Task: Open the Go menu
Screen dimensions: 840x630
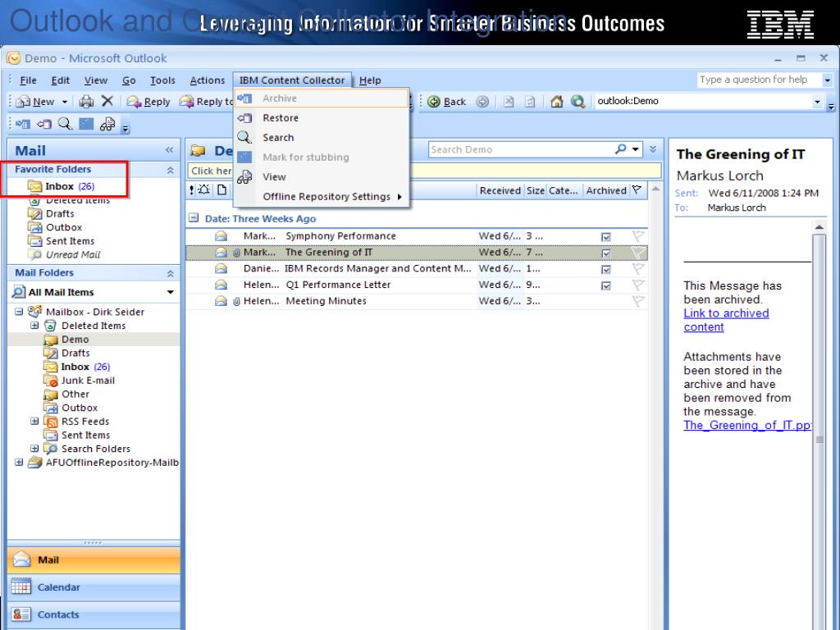Action: pyautogui.click(x=129, y=80)
